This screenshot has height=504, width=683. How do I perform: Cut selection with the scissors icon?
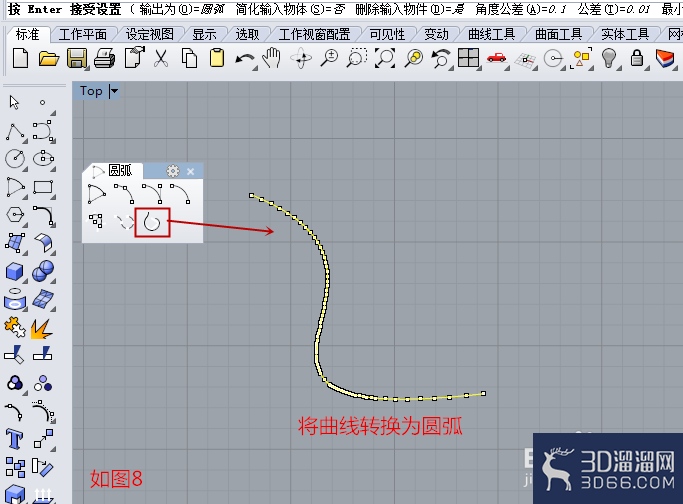(161, 58)
